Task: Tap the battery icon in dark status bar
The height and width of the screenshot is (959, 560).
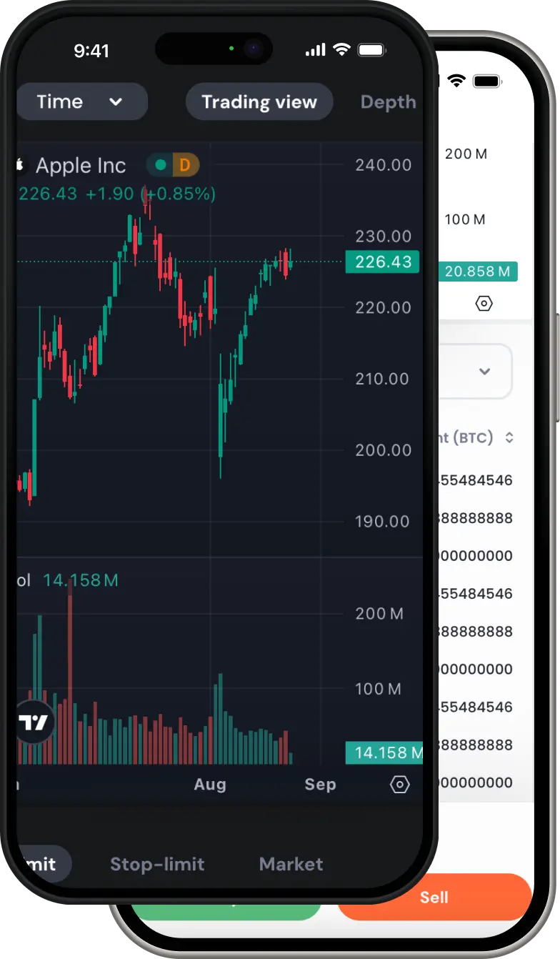Action: point(371,50)
